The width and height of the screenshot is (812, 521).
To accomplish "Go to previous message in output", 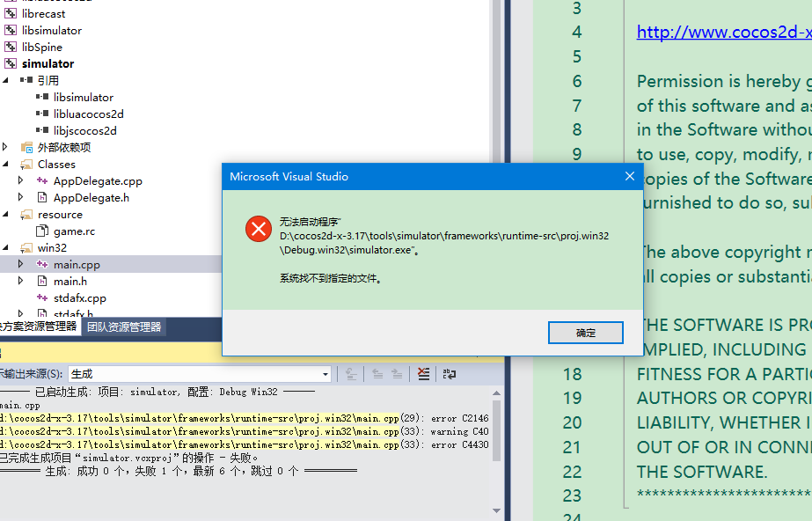I will (x=377, y=374).
